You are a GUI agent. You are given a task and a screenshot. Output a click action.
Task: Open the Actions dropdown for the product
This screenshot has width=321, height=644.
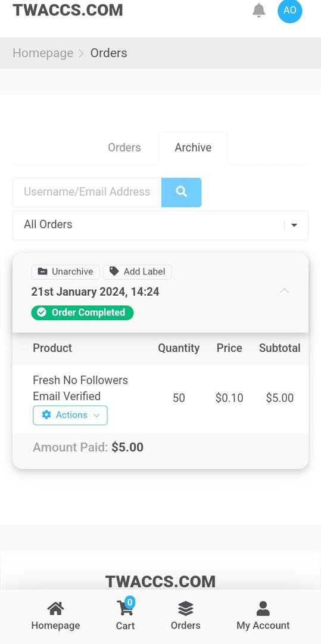(x=70, y=415)
